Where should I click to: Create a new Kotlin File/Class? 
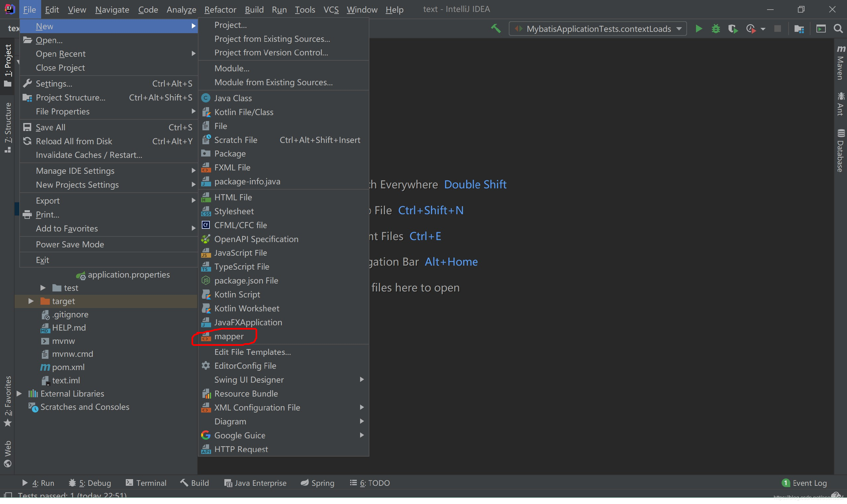pos(283,112)
